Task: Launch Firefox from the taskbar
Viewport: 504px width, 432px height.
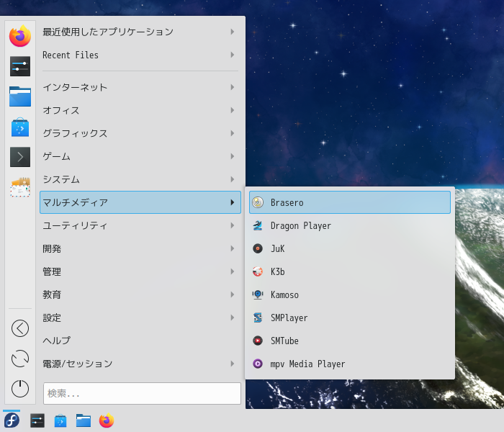Action: coord(107,420)
